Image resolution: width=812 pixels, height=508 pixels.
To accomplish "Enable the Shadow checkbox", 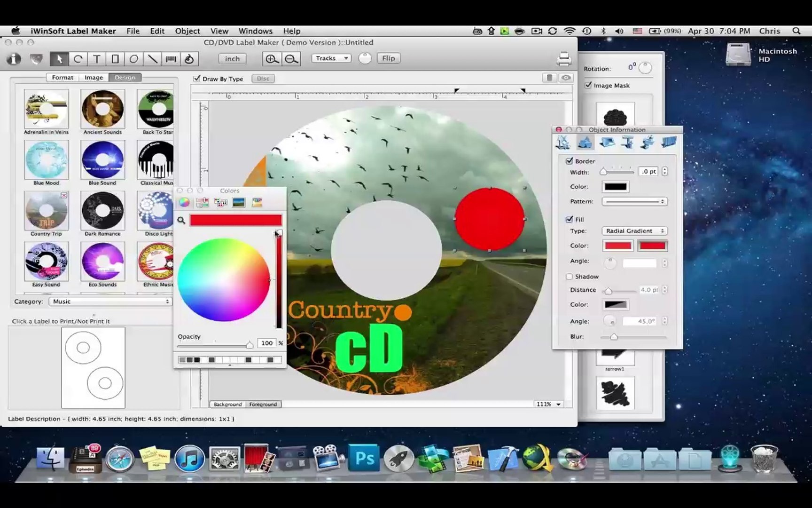I will (569, 277).
